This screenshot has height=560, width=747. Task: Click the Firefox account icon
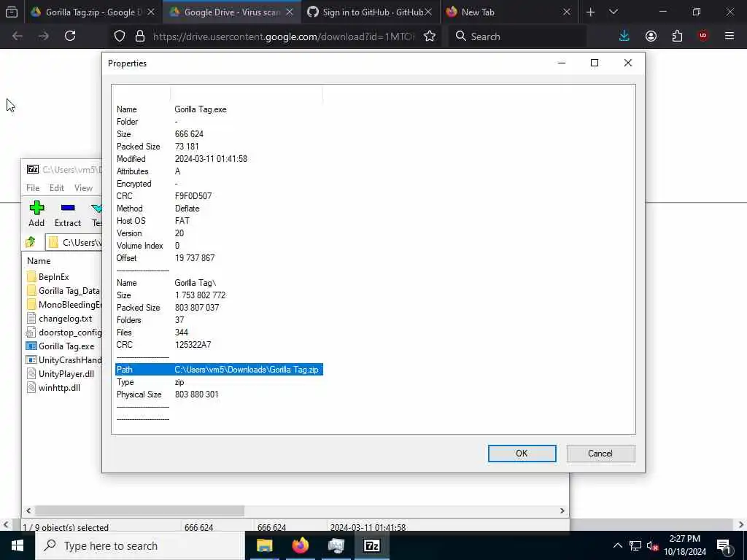[x=651, y=36]
